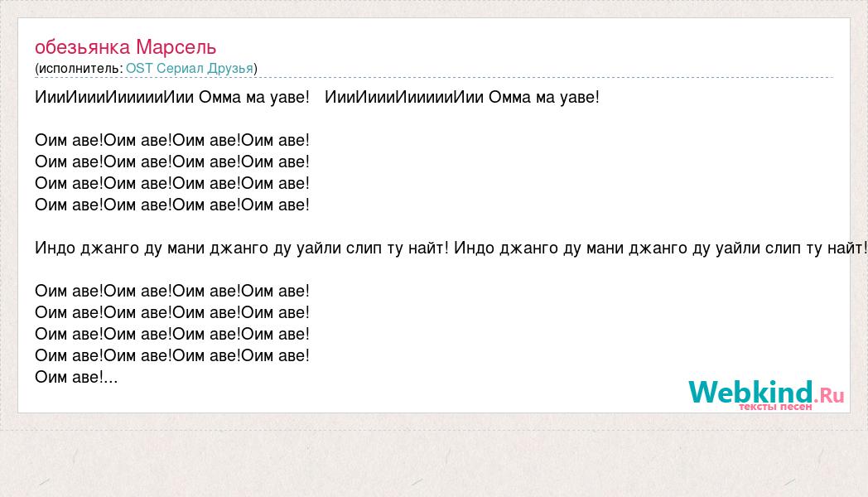The image size is (868, 497).
Task: Click the .Ru part of the logo
Action: click(829, 395)
